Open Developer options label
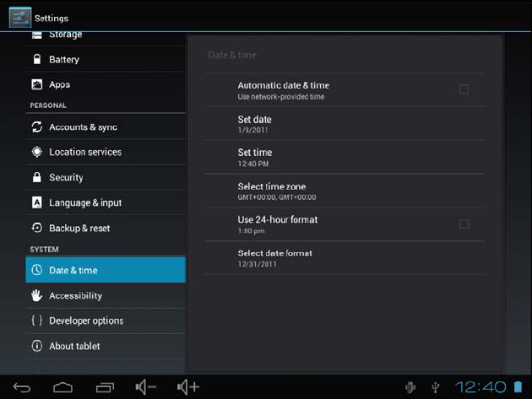The image size is (532, 399). pyautogui.click(x=86, y=321)
